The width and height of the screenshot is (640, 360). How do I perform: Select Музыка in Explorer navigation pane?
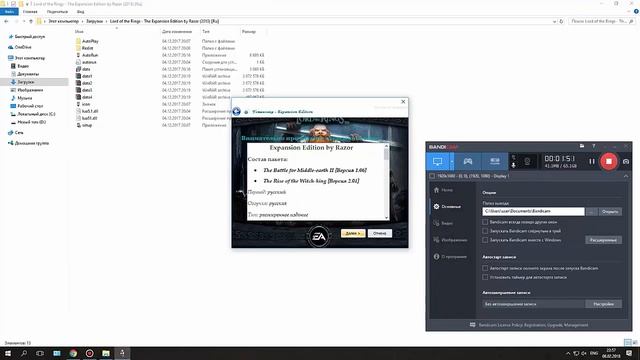click(24, 98)
